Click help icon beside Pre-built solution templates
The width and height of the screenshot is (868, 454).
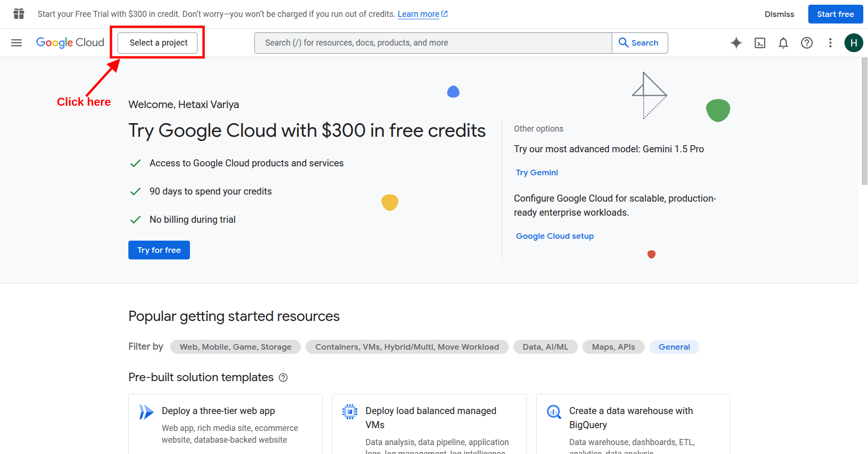[x=283, y=377]
